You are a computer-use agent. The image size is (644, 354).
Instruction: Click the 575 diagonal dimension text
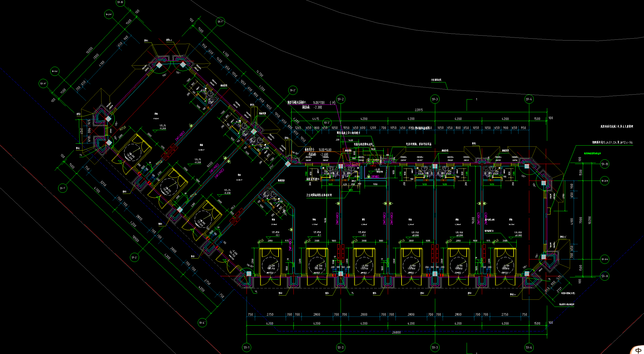[559, 277]
